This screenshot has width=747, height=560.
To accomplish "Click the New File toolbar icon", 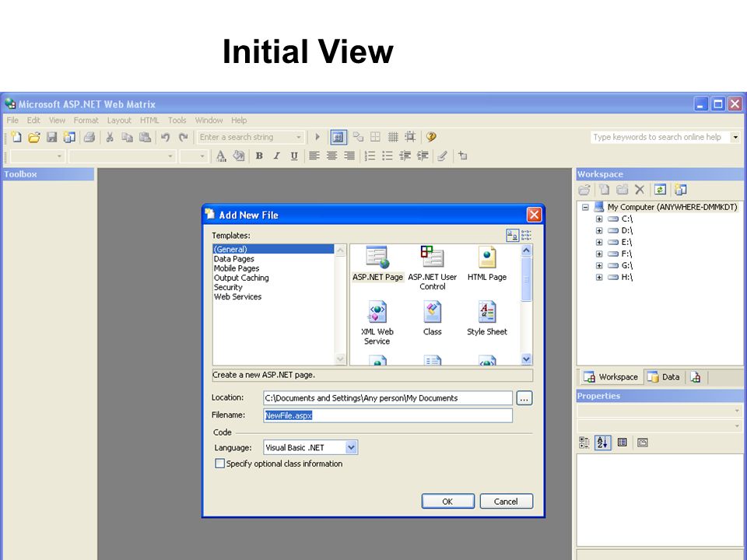I will (16, 137).
